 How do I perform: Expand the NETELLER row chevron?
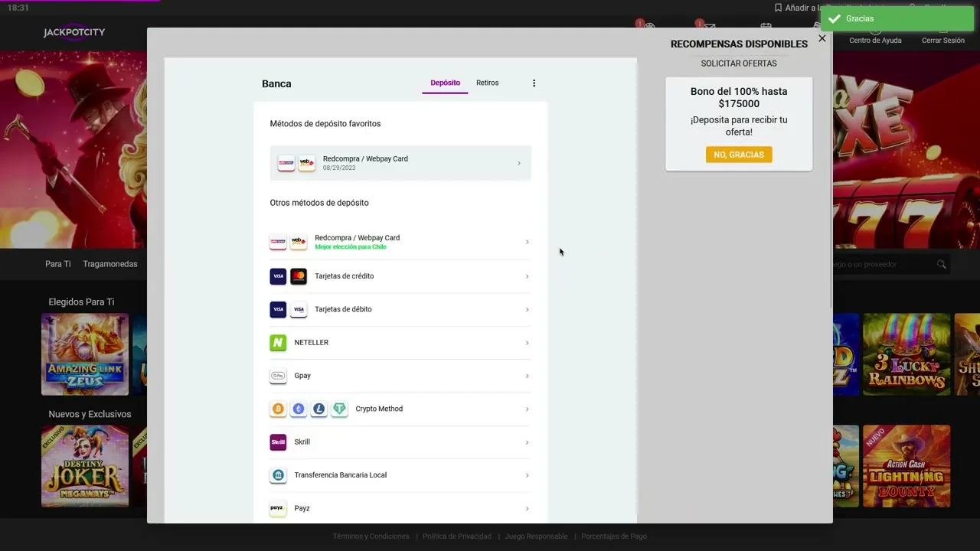point(527,343)
